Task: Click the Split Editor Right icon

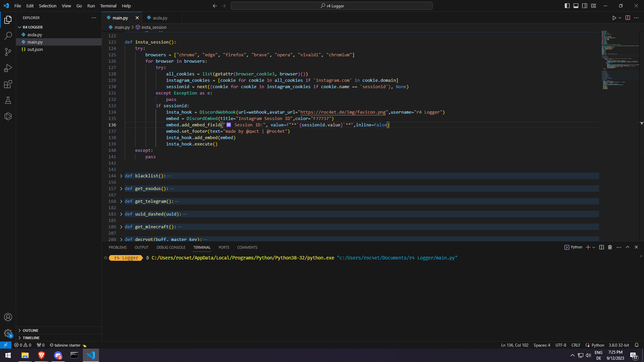Action: tap(628, 18)
